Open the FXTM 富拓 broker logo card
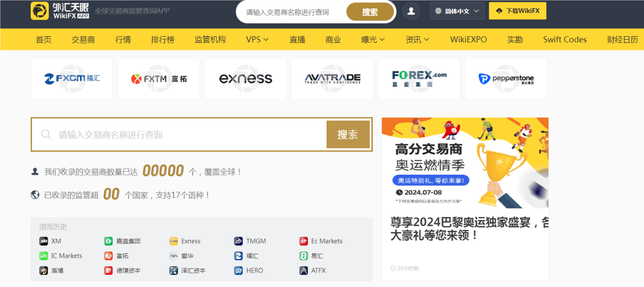The height and width of the screenshot is (287, 644). click(158, 79)
